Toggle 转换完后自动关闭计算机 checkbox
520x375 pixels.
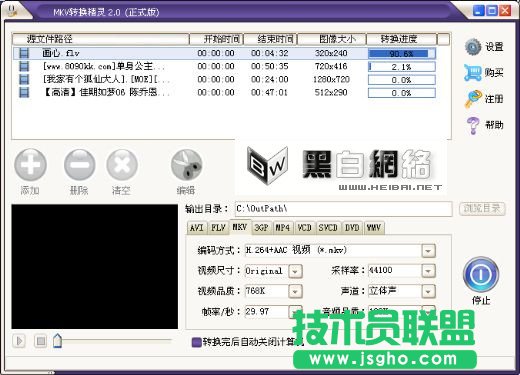pos(197,342)
